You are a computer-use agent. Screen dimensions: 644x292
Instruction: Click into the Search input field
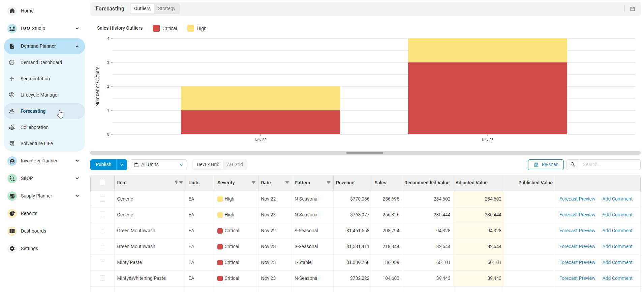(x=610, y=165)
